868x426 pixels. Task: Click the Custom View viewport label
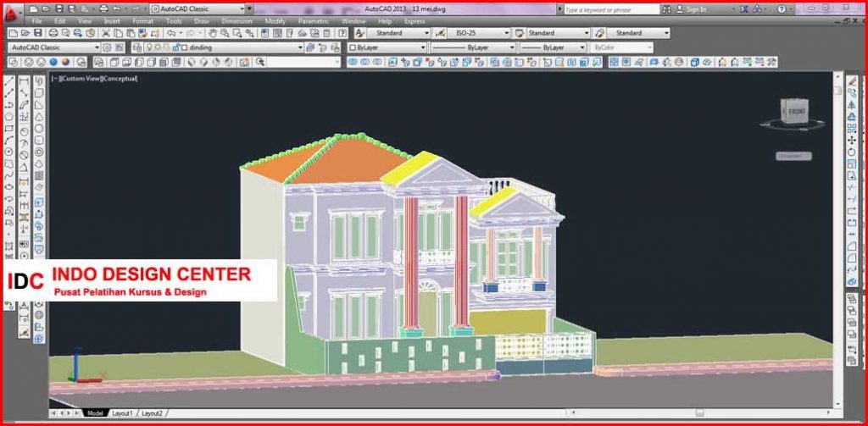click(81, 79)
